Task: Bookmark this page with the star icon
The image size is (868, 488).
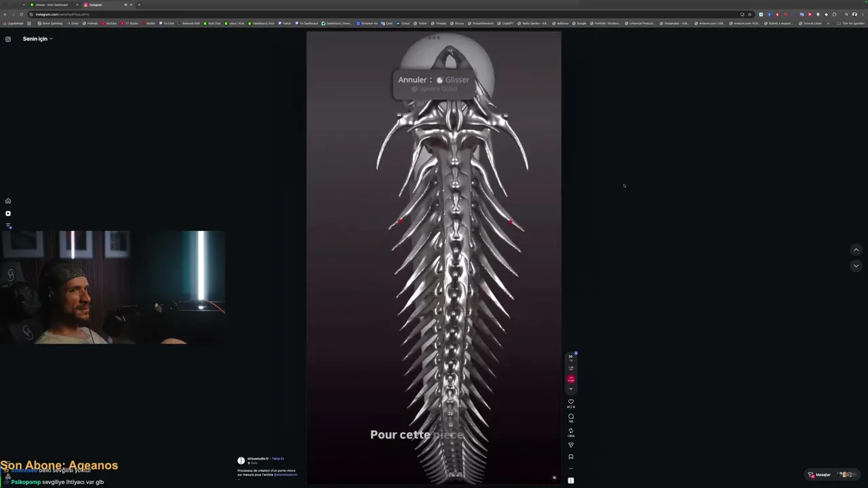Action: coord(749,14)
